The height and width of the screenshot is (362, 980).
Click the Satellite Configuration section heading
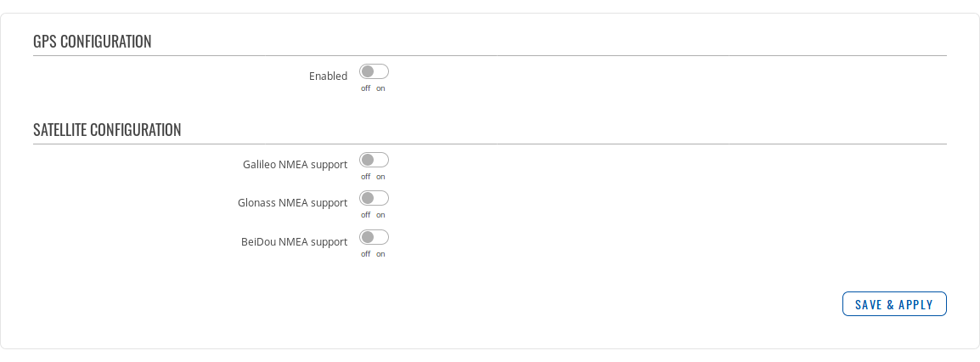(x=107, y=130)
